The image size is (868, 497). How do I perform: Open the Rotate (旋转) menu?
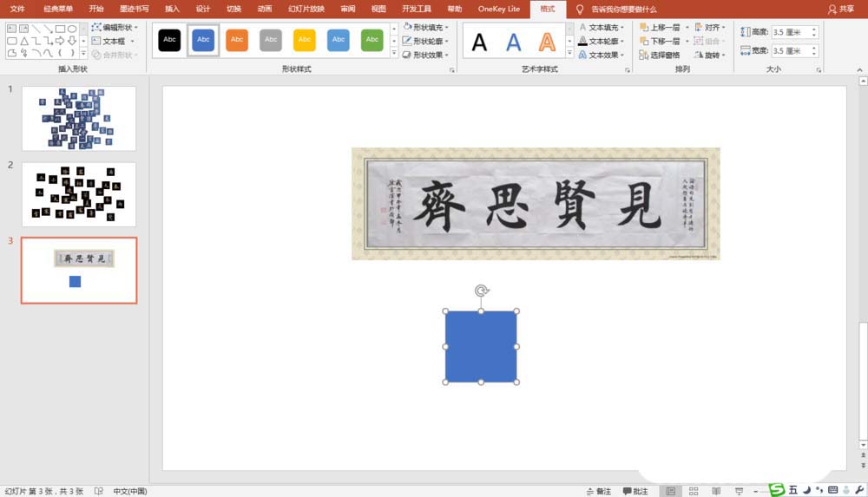point(710,55)
